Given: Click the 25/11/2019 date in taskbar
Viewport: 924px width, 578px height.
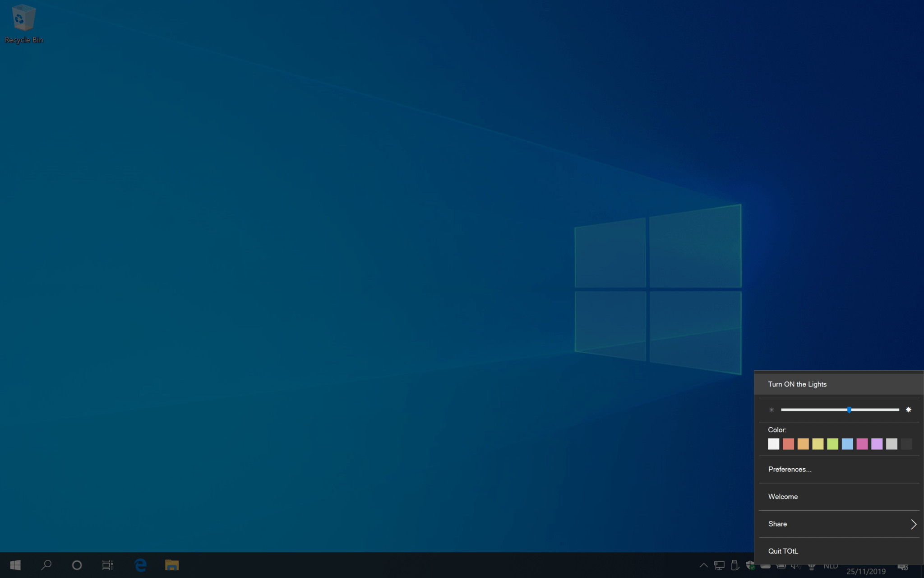Looking at the screenshot, I should [x=865, y=570].
